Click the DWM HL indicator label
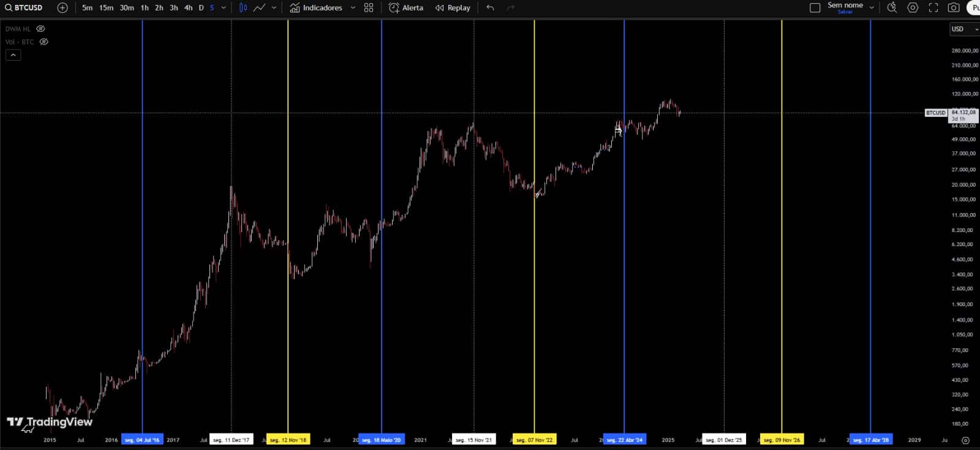 tap(18, 29)
